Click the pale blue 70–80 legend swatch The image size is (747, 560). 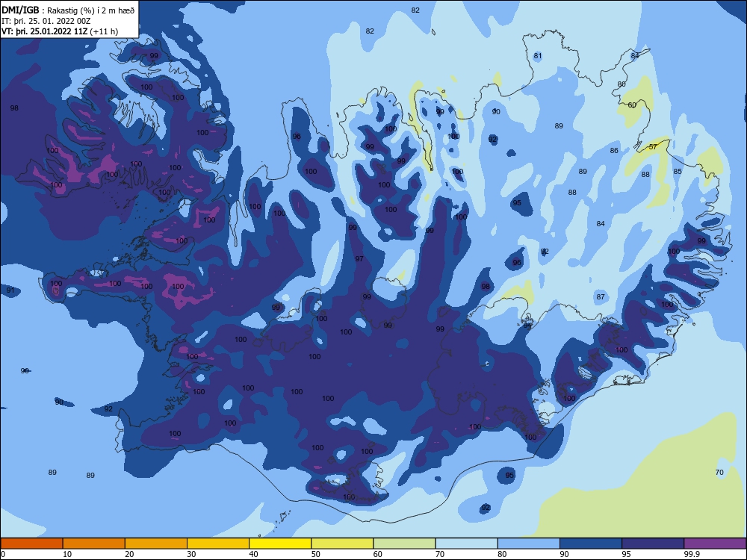tap(467, 544)
